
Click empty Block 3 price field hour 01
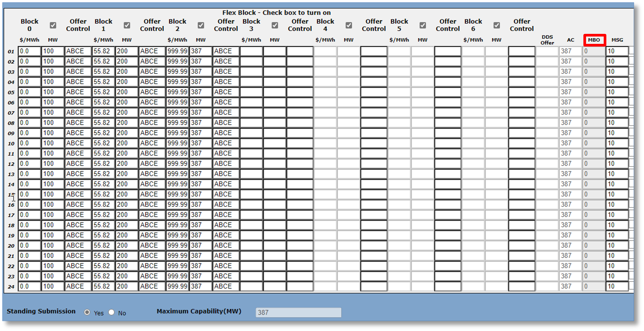pos(251,51)
